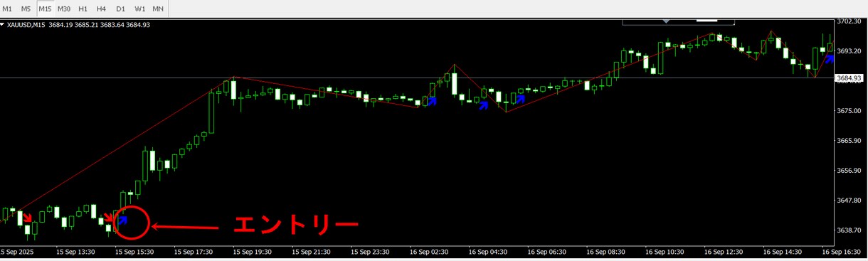Click the 16 Sep 10:30 time label
868x261 pixels.
[x=665, y=252]
